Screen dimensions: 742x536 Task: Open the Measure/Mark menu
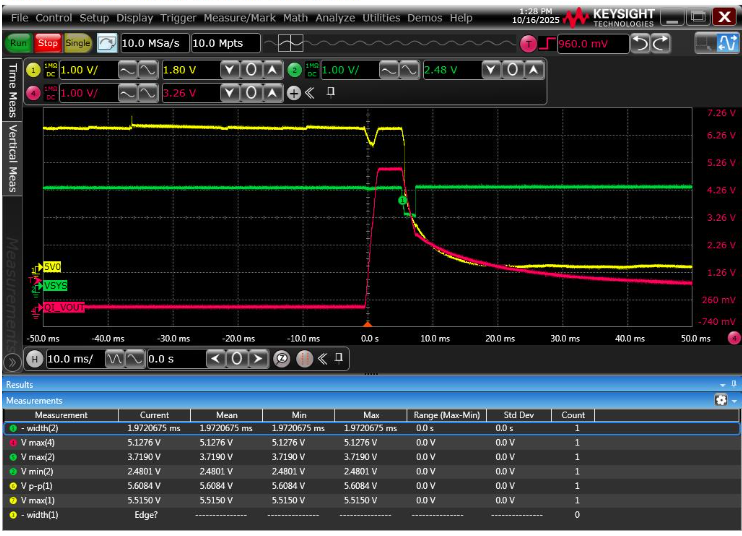click(x=239, y=18)
